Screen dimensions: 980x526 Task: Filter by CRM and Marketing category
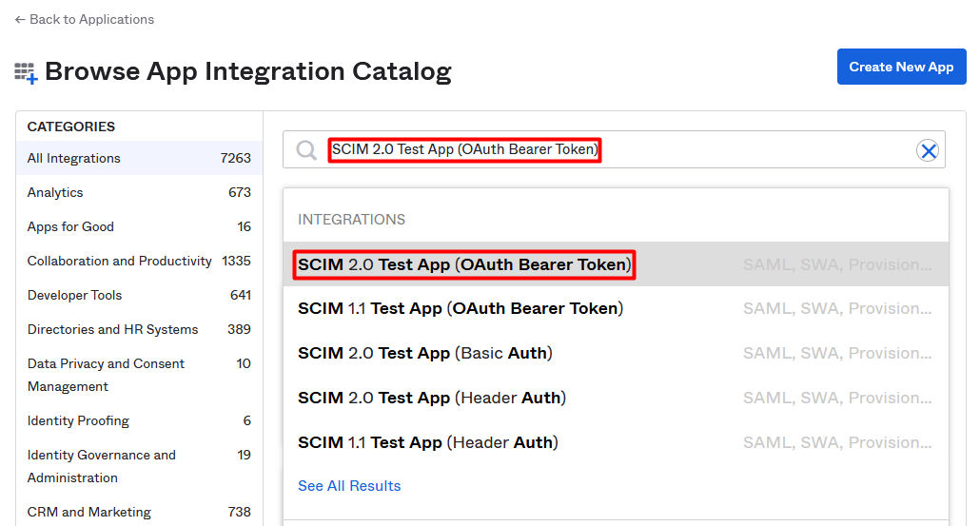coord(139,513)
